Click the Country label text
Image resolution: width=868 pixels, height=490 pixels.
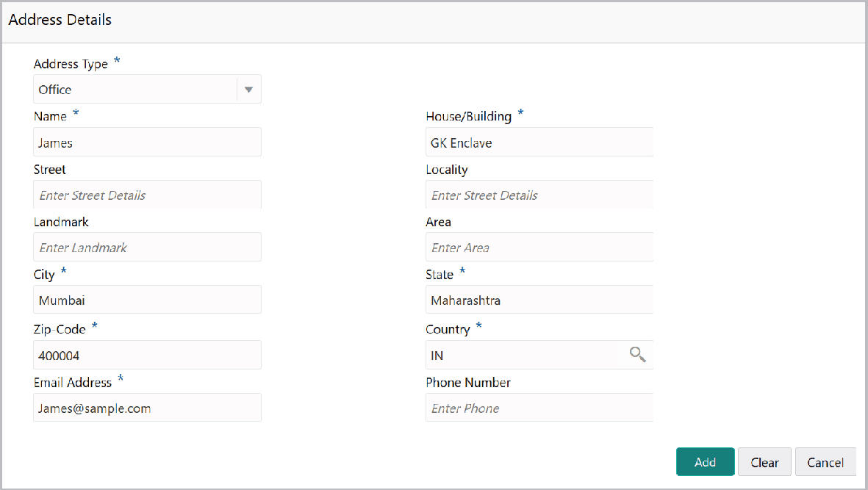click(448, 330)
